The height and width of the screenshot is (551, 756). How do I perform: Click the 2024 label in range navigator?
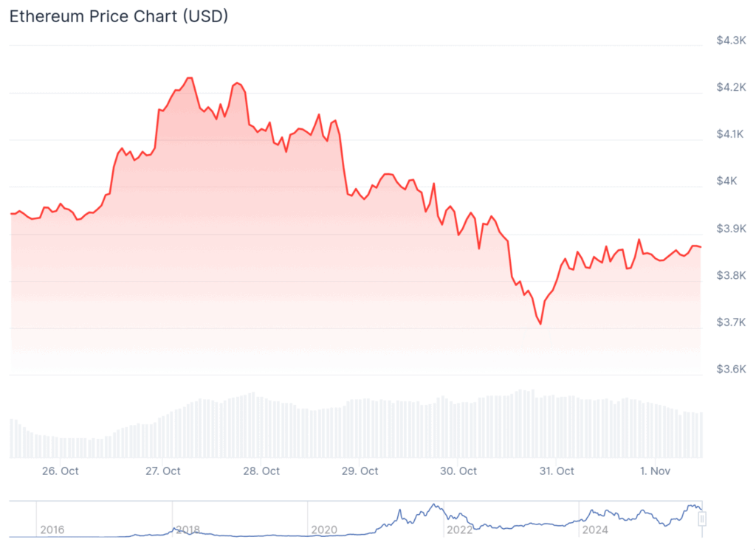pos(595,530)
